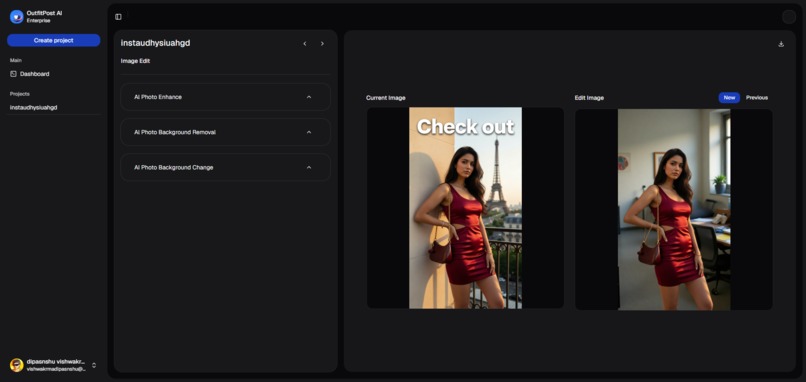Click the instaudhysiuahgd panel heading
Screen dimensions: 806x382
pos(155,43)
